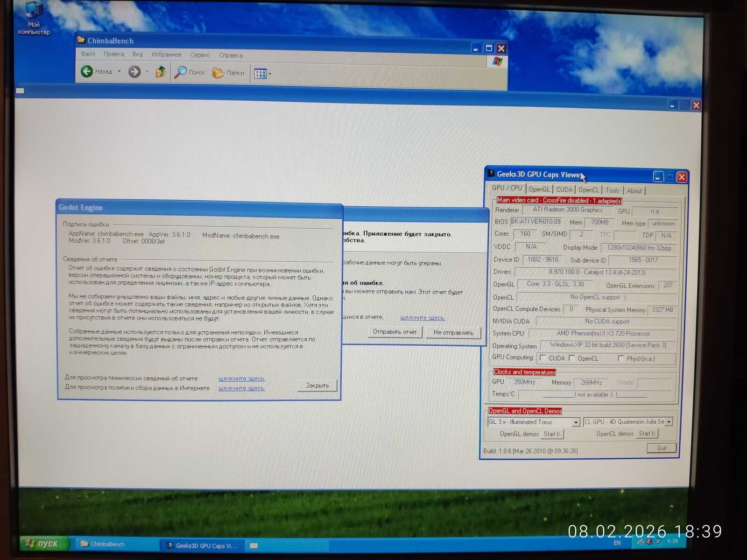Viewport: 747px width, 560px height.
Task: Switch to the CUDA tab
Action: pos(564,189)
